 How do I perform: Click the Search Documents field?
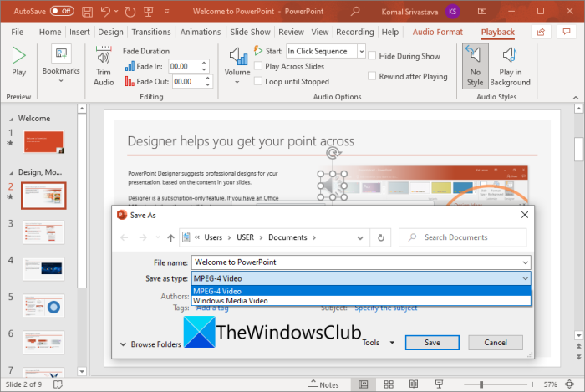pos(463,237)
